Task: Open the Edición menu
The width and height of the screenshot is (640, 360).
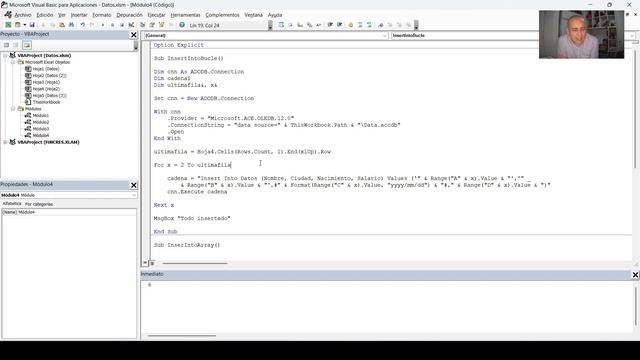Action: click(x=44, y=15)
